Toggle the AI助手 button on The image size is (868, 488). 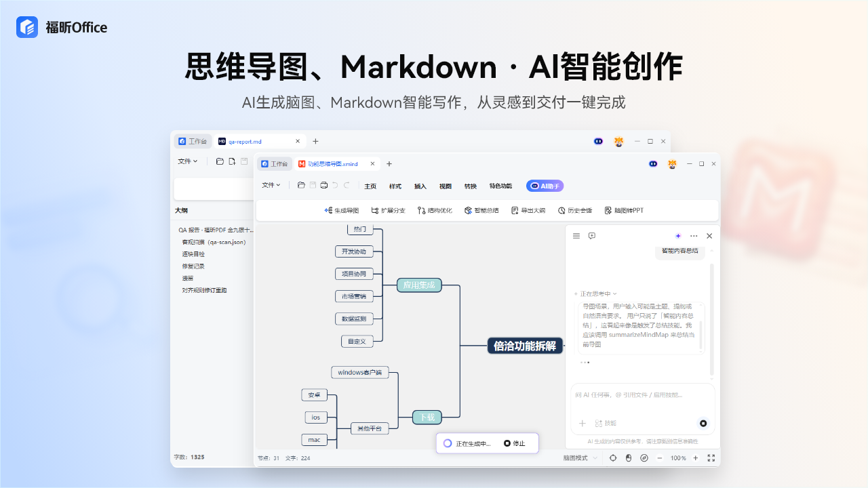tap(545, 186)
